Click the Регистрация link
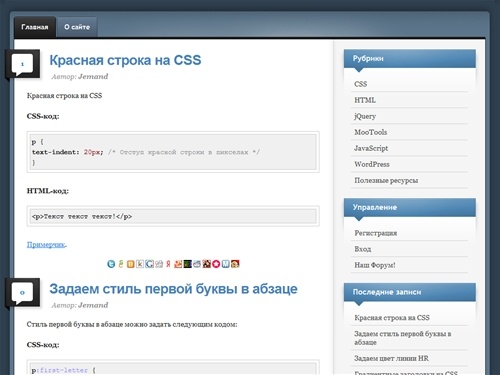This screenshot has height=375, width=500. point(376,233)
